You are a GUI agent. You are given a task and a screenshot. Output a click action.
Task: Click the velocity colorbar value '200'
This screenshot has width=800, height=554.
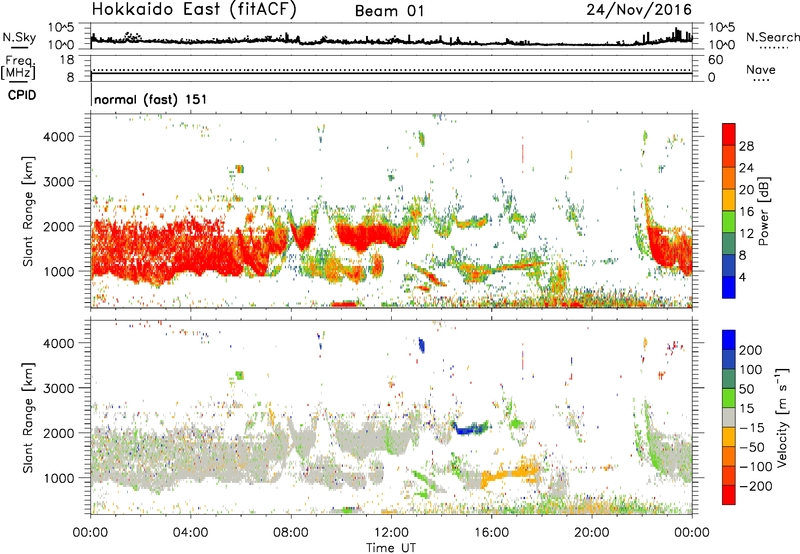[751, 350]
